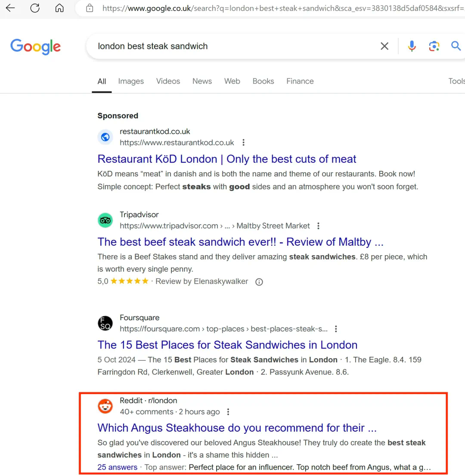Open three-dot menu on Reddit result

(x=228, y=412)
